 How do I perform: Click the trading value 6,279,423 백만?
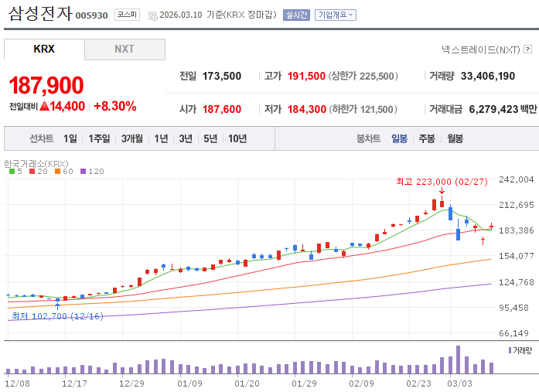(x=503, y=109)
